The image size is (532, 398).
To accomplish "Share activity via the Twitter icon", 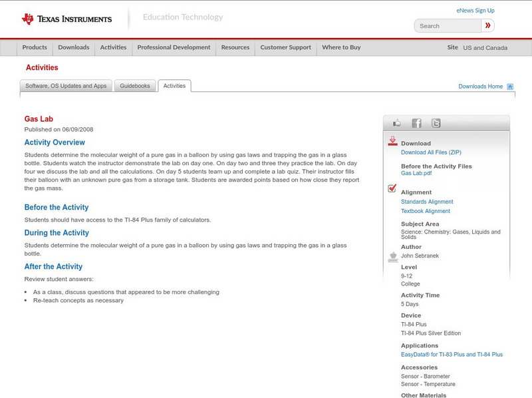I will tap(436, 123).
